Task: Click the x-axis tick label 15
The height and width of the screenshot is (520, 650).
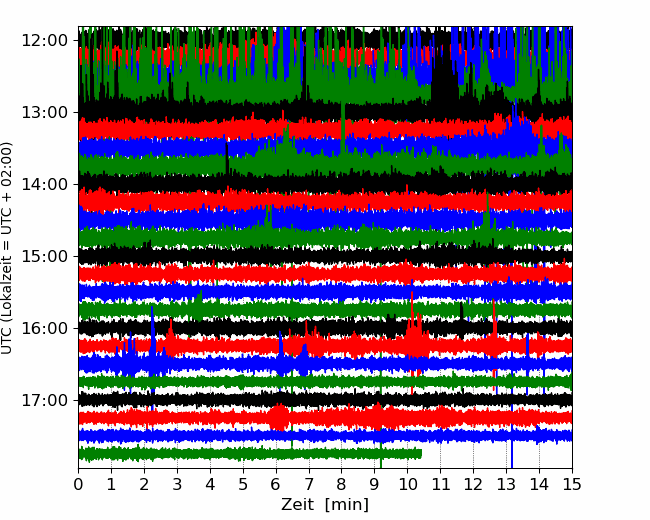Action: click(x=572, y=484)
